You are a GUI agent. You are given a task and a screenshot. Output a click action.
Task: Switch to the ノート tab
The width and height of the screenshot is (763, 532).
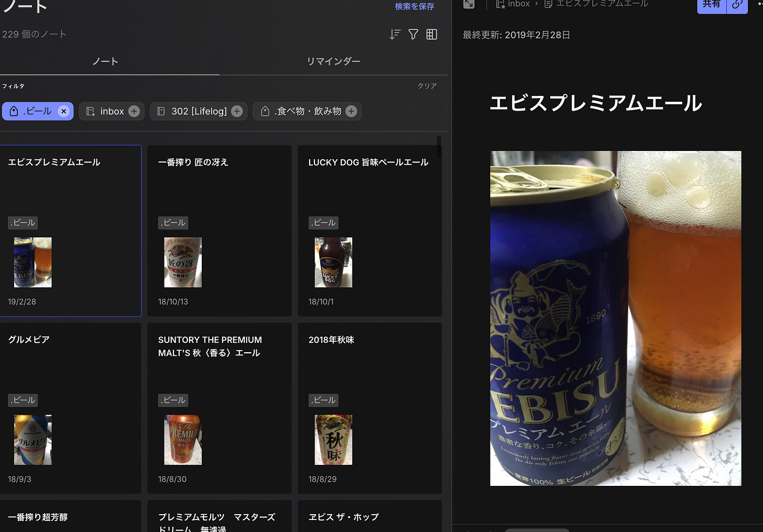coord(105,61)
